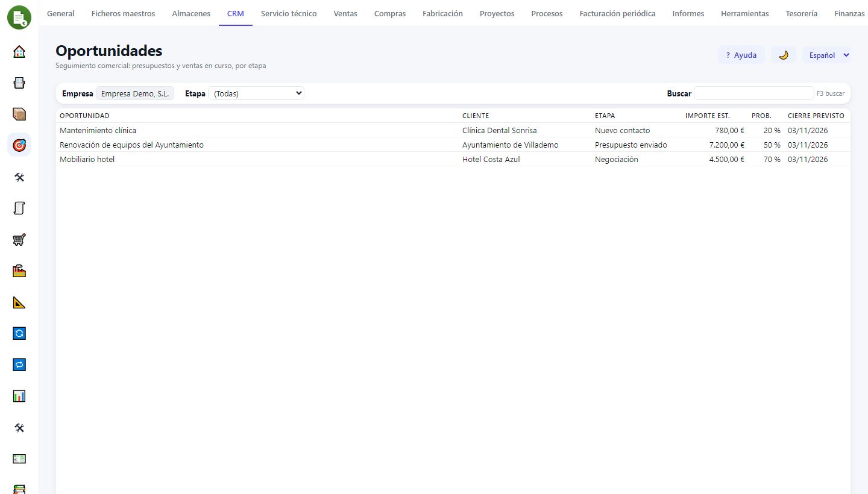This screenshot has width=868, height=494.
Task: Select the CRM top tab
Action: (x=236, y=13)
